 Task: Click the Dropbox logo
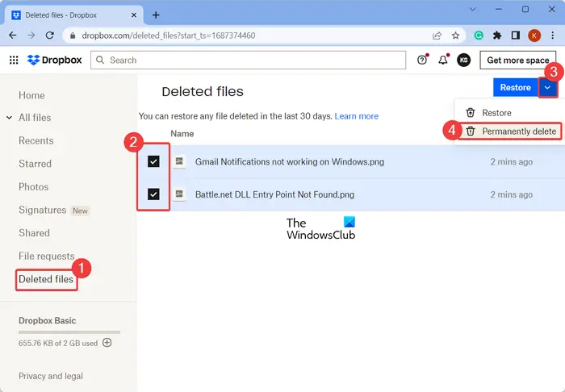click(55, 60)
